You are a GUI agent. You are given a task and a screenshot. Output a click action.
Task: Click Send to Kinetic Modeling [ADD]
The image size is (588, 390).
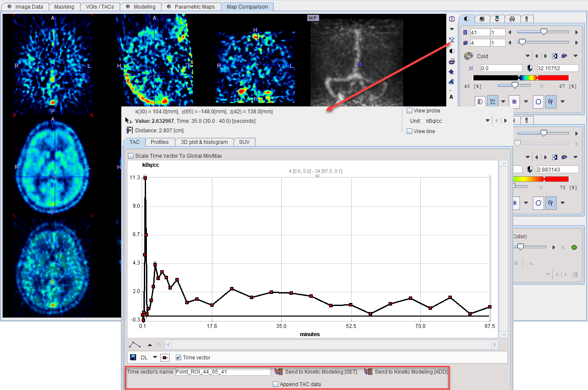pos(406,372)
